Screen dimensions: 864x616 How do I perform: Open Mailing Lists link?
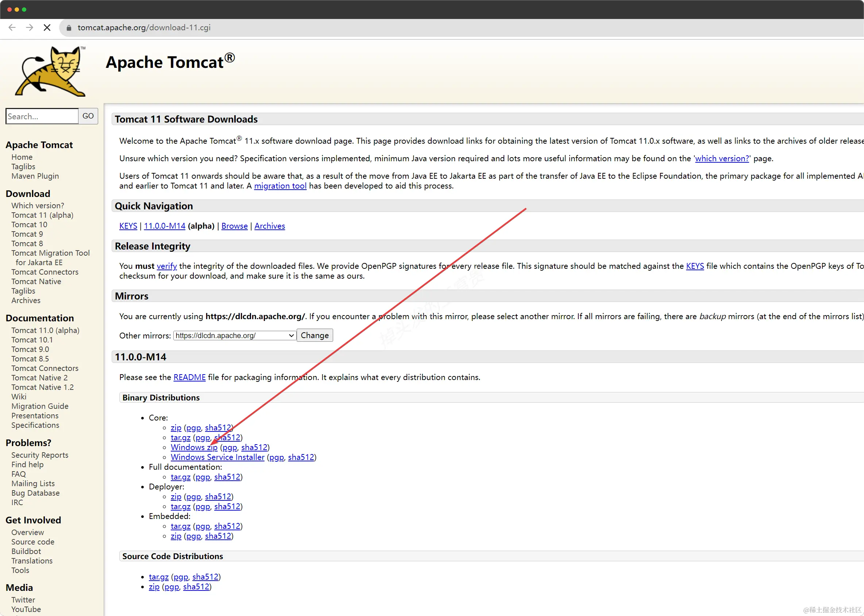click(33, 484)
